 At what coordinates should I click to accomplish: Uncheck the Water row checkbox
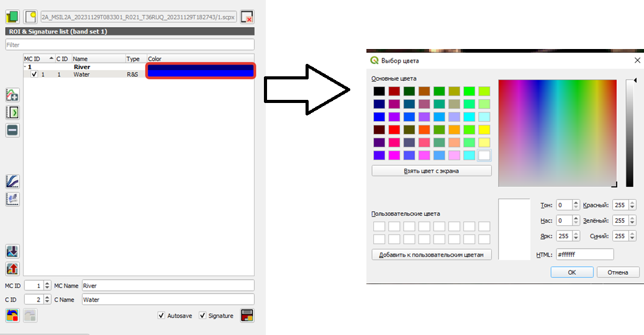coord(34,74)
